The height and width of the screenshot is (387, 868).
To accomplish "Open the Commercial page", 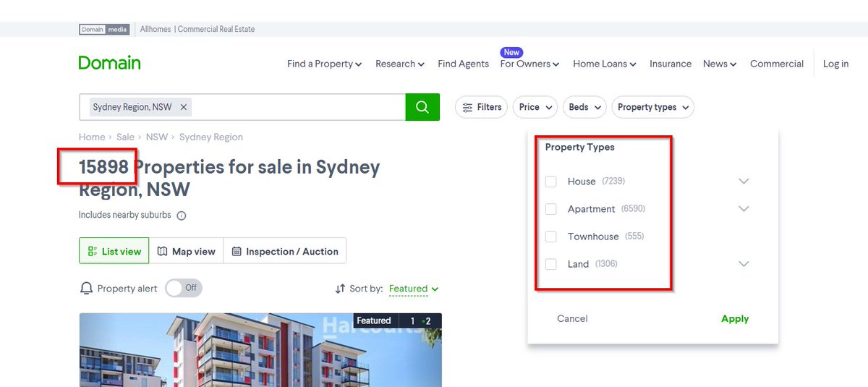I will coord(777,64).
